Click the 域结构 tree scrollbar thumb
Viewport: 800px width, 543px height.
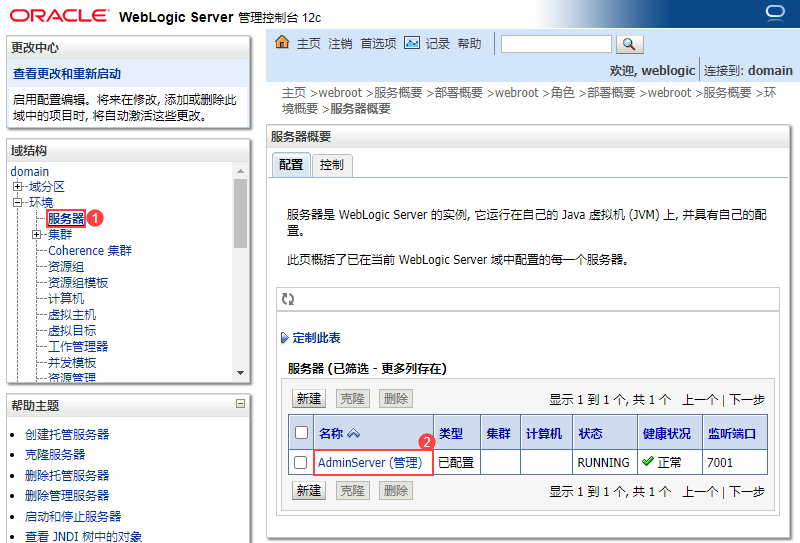pos(240,213)
